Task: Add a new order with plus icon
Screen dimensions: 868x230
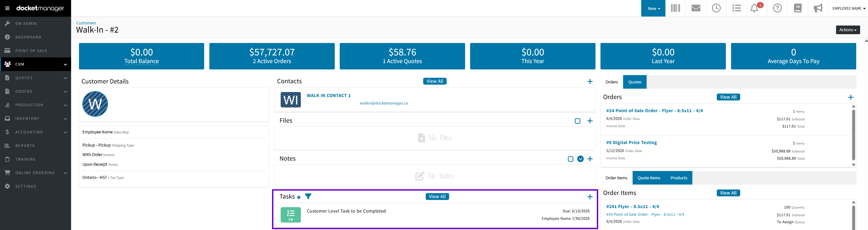Action: (x=851, y=97)
